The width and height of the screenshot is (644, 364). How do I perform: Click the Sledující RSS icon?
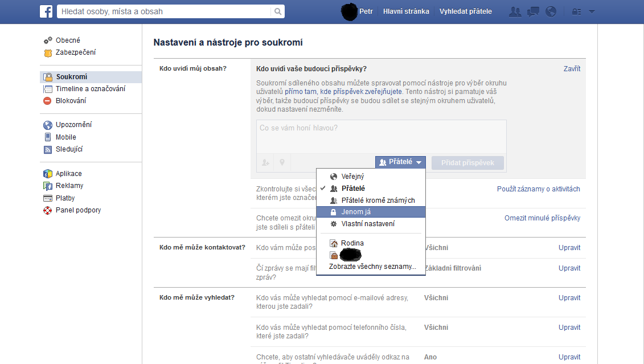48,150
